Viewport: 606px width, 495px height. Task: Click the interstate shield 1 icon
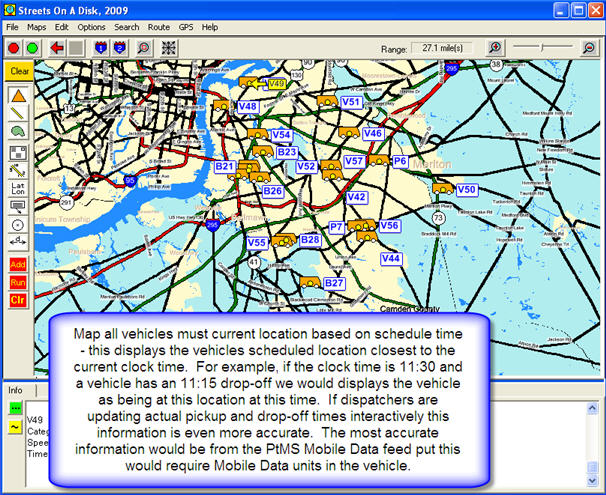tap(101, 48)
